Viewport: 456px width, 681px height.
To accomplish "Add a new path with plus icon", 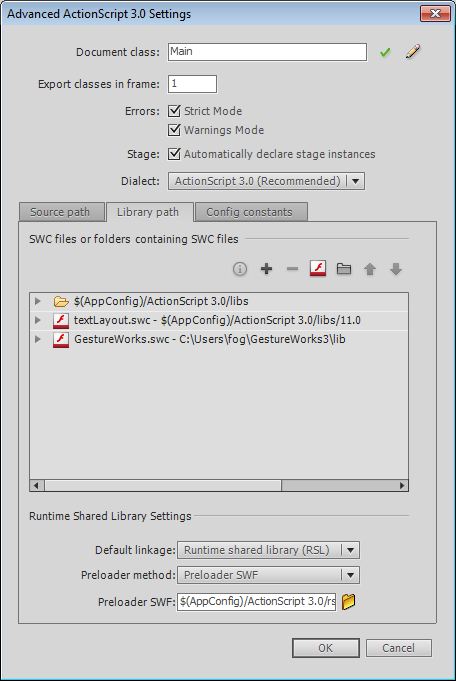I will (x=266, y=269).
